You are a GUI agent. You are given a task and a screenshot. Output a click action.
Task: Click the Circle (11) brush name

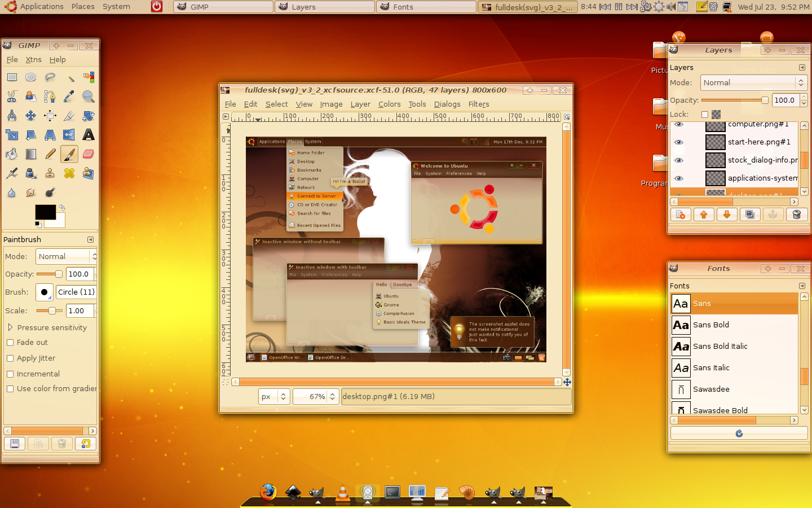(76, 292)
